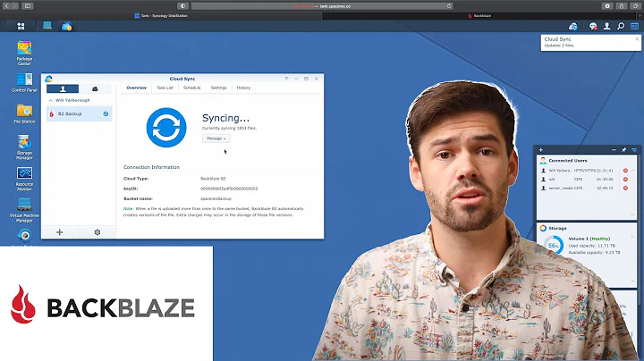Click the DSM search magnifier icon
Image resolution: width=644 pixels, height=361 pixels.
click(621, 26)
